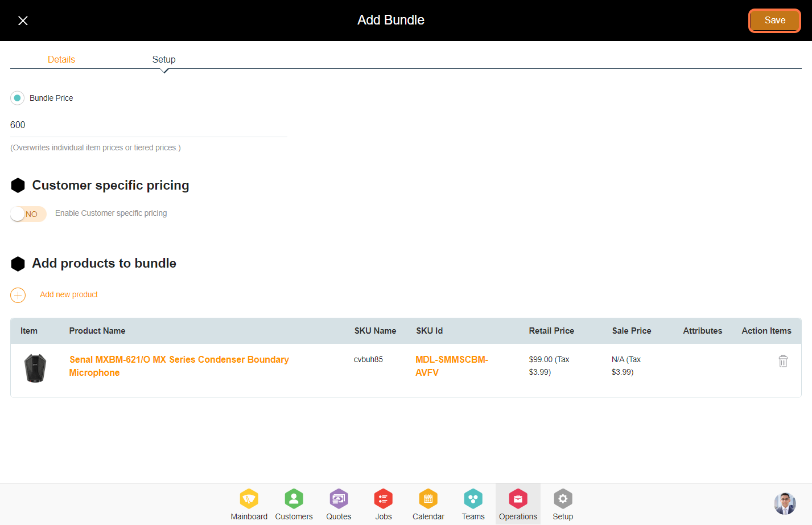Open the Jobs section

[x=384, y=505]
